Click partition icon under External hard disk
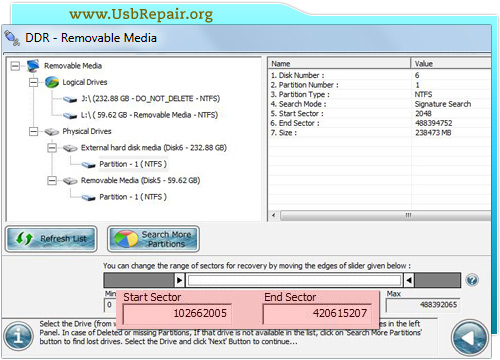The height and width of the screenshot is (360, 500). click(x=89, y=164)
